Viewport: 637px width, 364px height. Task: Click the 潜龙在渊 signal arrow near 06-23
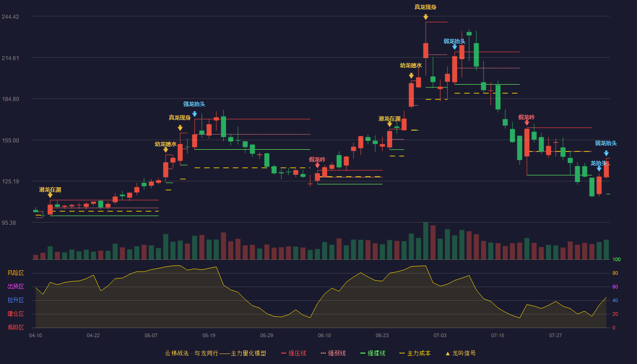[389, 124]
